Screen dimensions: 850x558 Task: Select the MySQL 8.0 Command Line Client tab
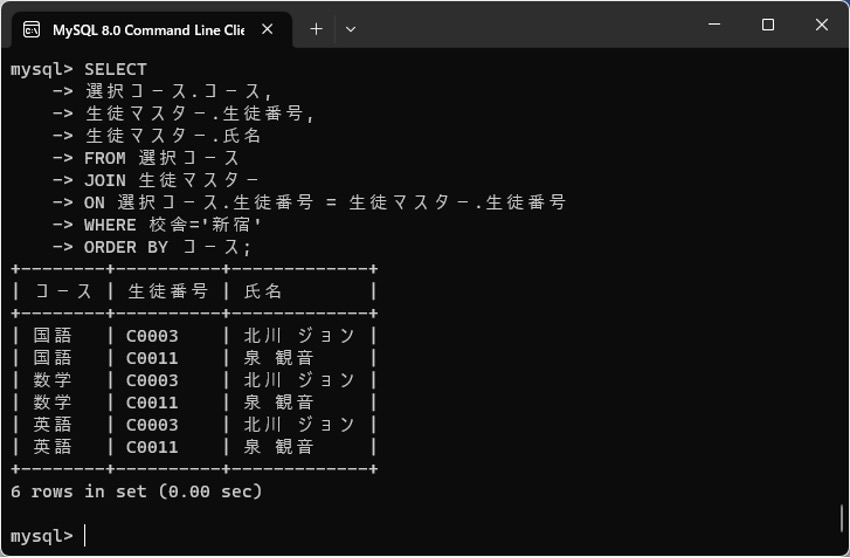point(152,30)
